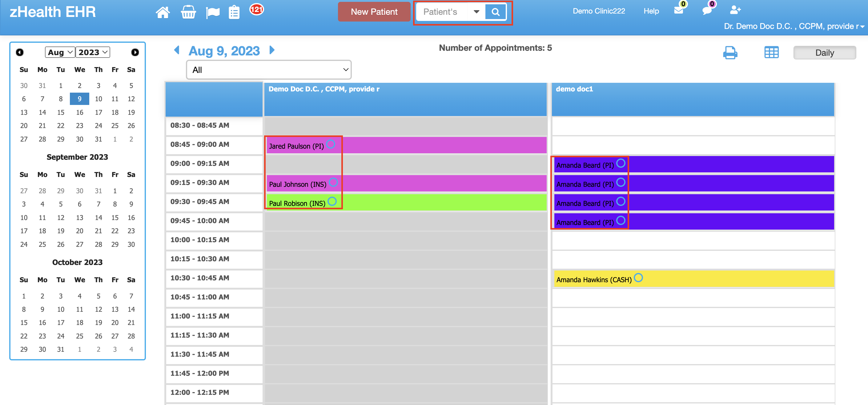Click the October 2023 calendar heading
Viewport: 868px width, 405px height.
(77, 262)
